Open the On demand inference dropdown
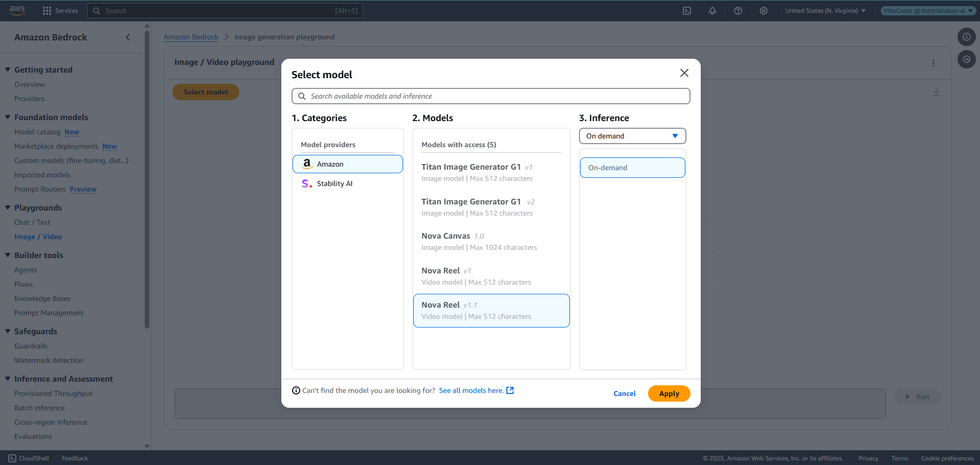 tap(632, 136)
